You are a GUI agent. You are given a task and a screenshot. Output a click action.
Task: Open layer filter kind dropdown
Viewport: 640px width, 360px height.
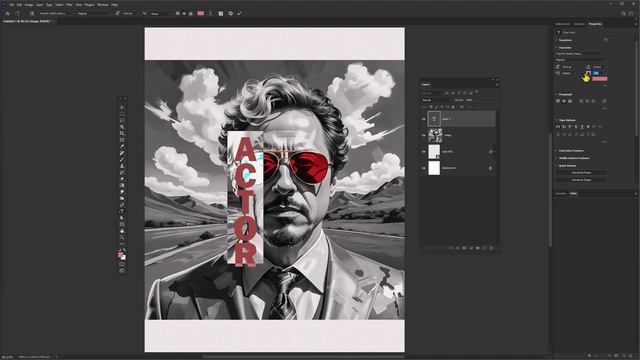tap(432, 93)
